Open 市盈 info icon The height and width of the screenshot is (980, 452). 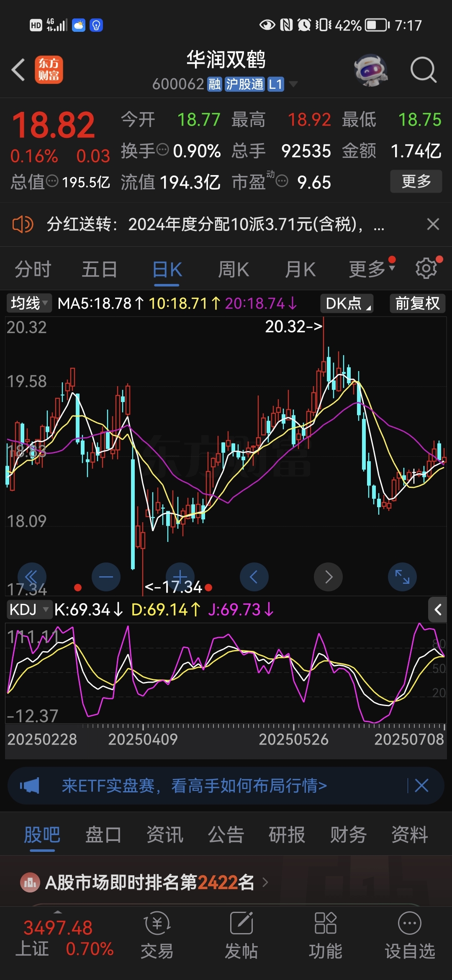click(282, 181)
